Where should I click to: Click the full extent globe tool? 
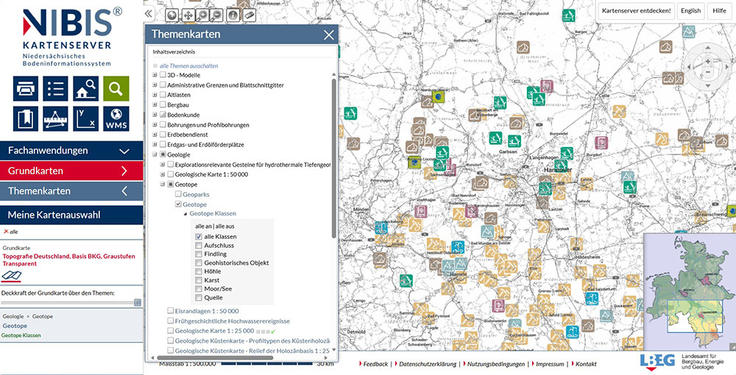tap(172, 15)
